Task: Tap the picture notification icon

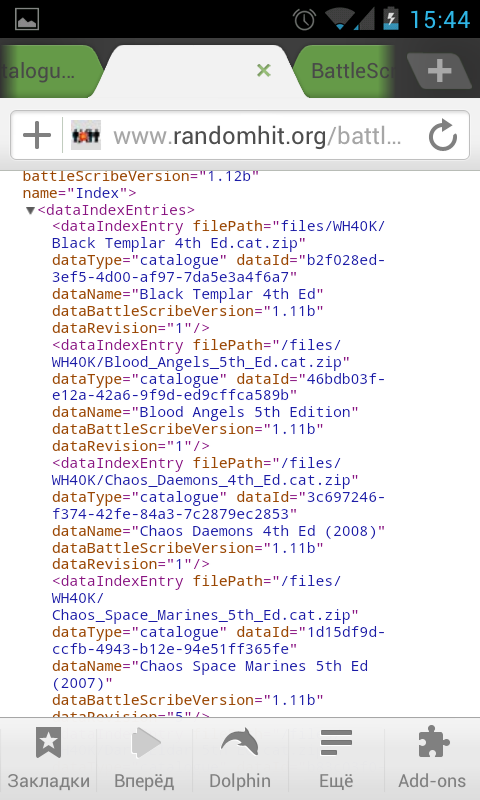Action: 27,19
